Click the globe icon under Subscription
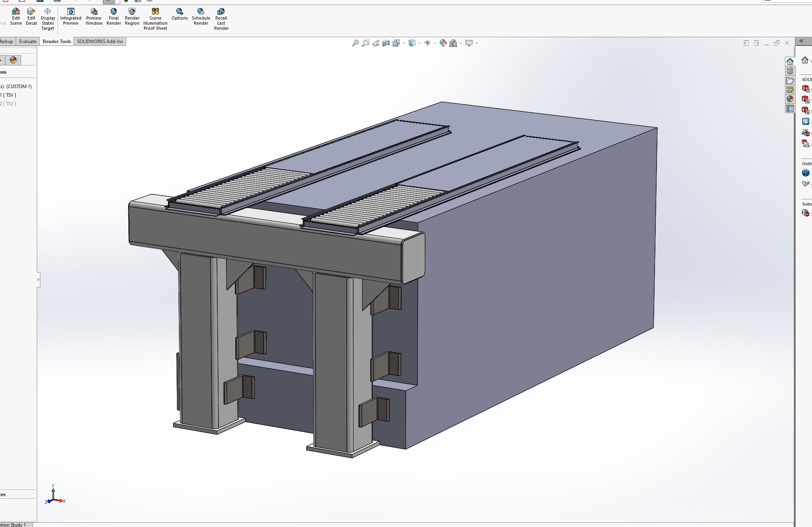 point(806,213)
